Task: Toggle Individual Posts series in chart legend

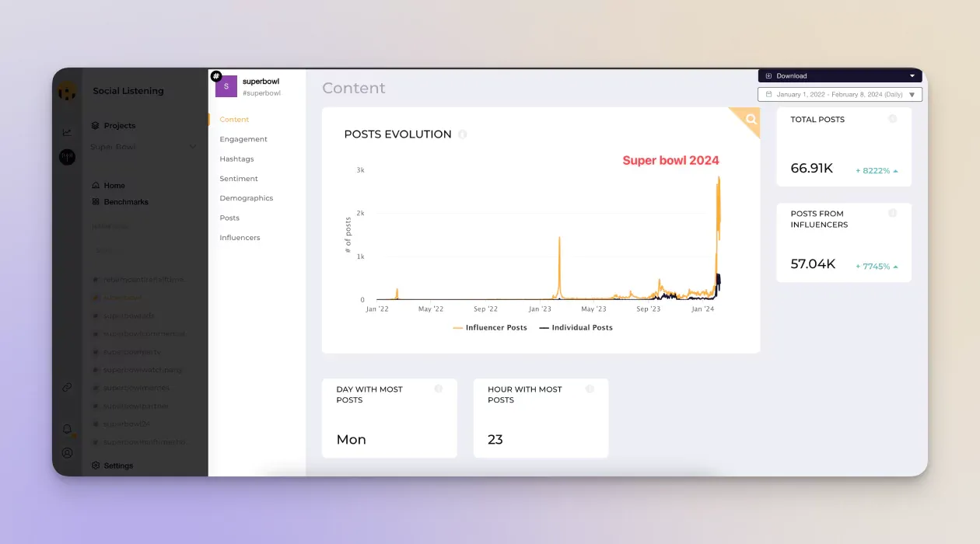Action: tap(576, 328)
